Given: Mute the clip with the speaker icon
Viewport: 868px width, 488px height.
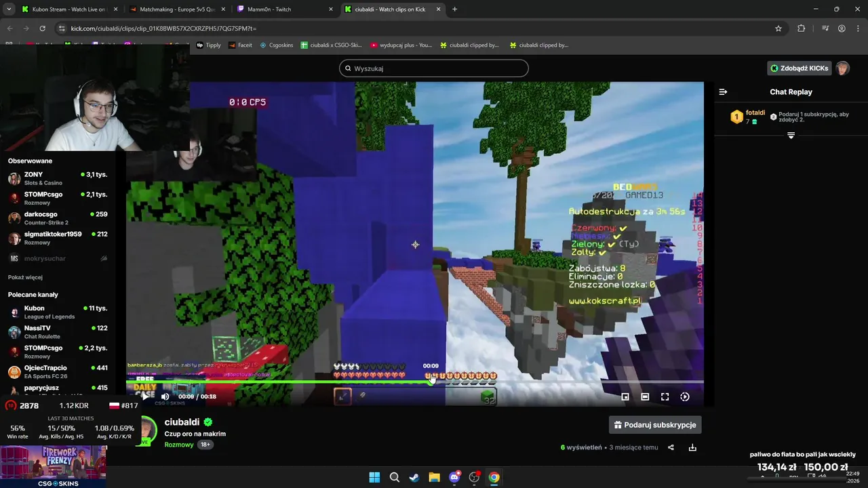Looking at the screenshot, I should pos(165,396).
